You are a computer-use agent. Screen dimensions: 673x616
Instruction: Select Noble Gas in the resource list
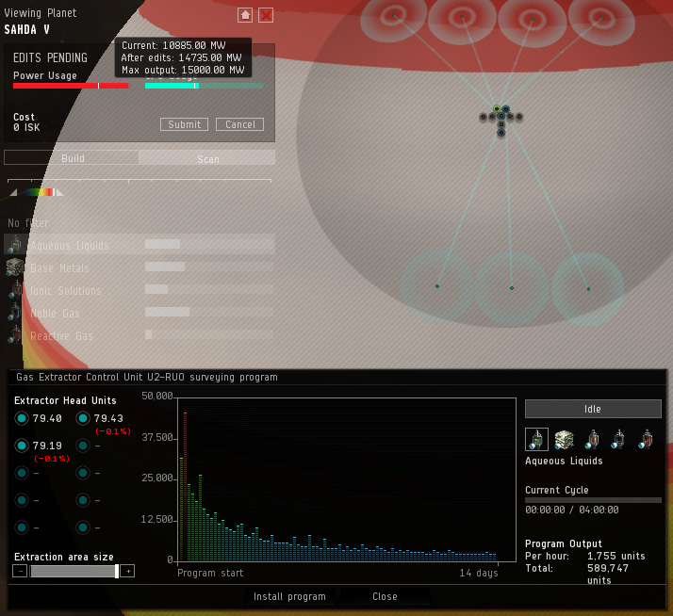(140, 313)
